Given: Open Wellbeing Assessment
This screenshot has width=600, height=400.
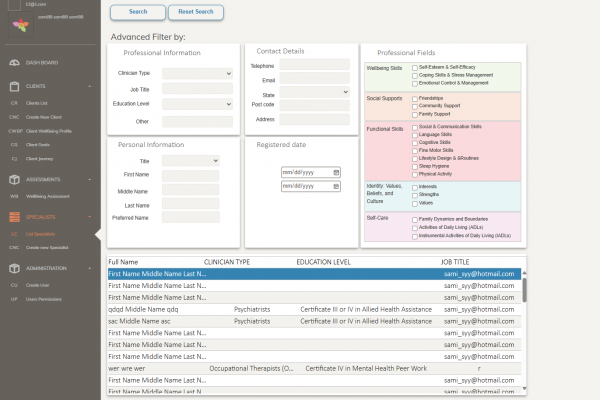Looking at the screenshot, I should 47,196.
